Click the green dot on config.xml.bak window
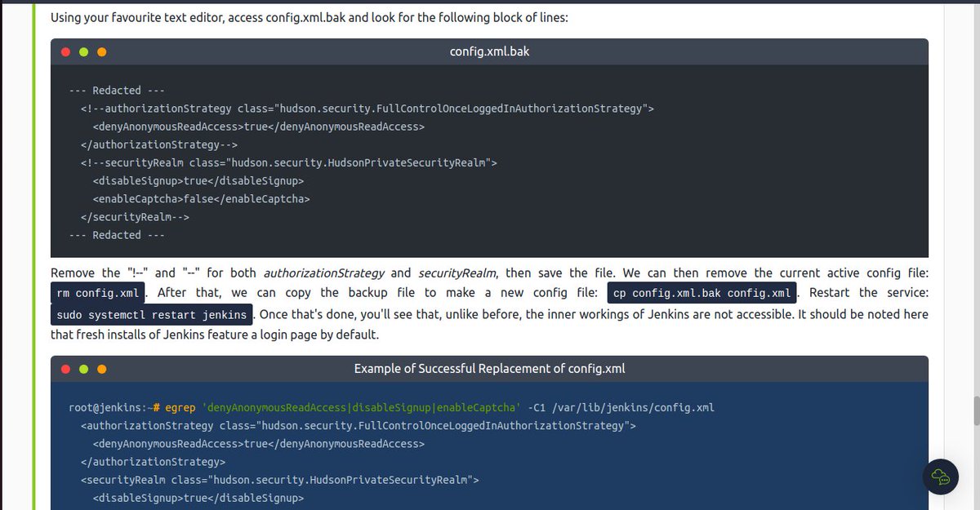Image resolution: width=980 pixels, height=510 pixels. (84, 52)
